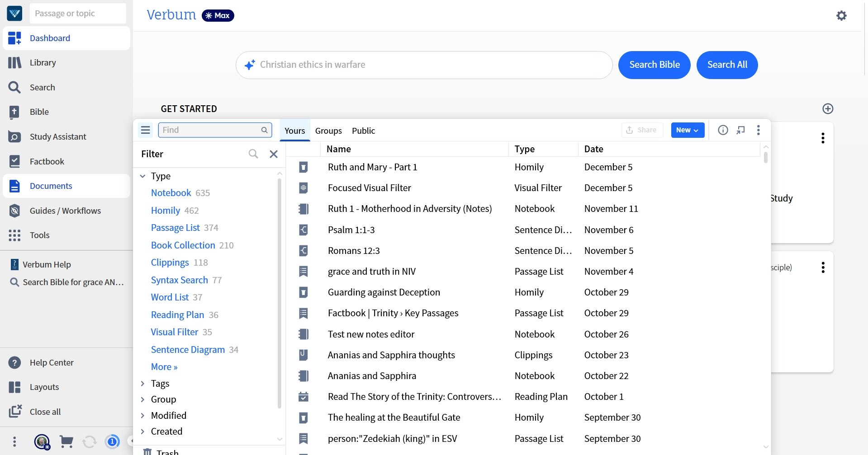Open the 'grace and truth in NIV' passage list

(371, 272)
